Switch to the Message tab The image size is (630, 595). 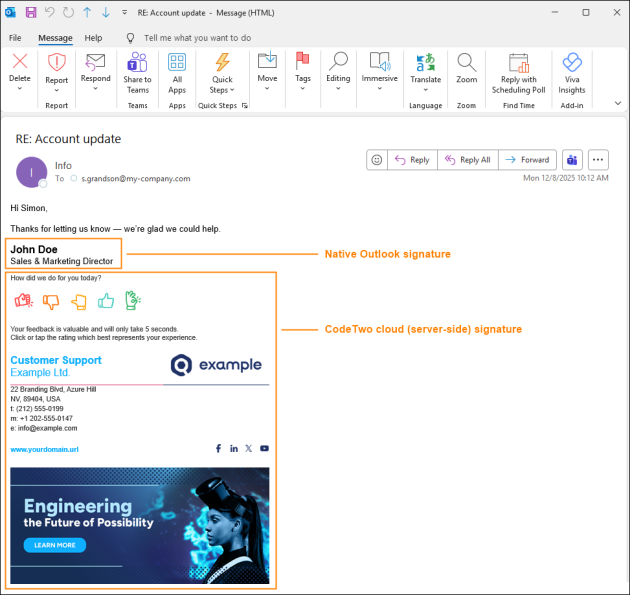[55, 38]
